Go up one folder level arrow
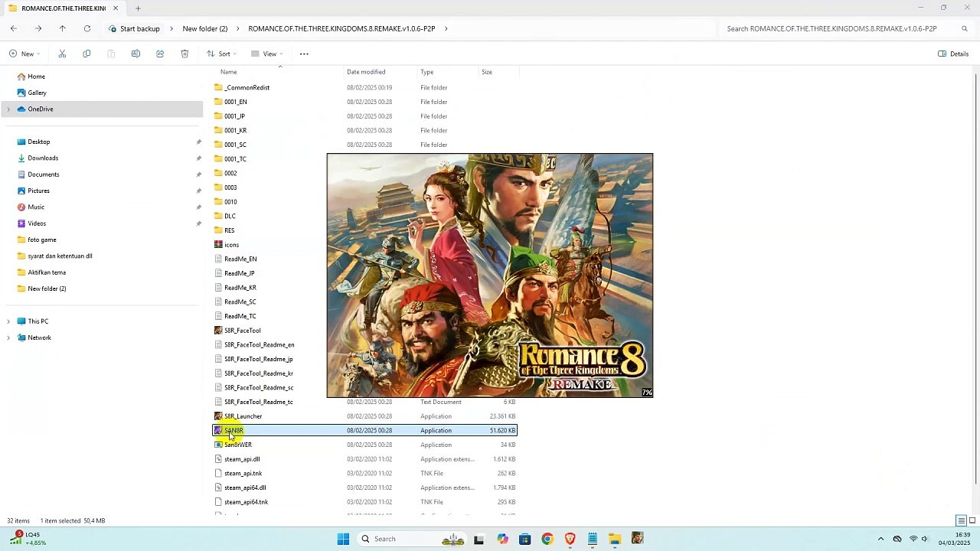980x551 pixels. 63,28
